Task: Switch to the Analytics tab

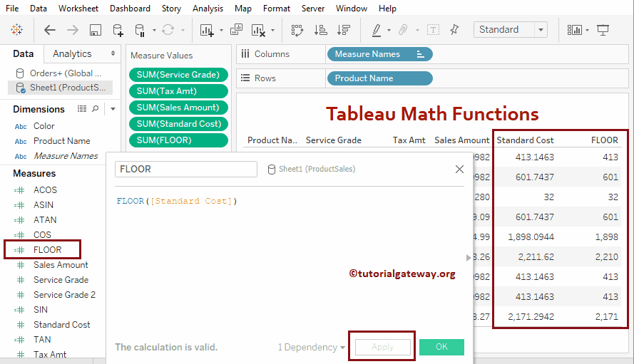Action: click(x=72, y=53)
